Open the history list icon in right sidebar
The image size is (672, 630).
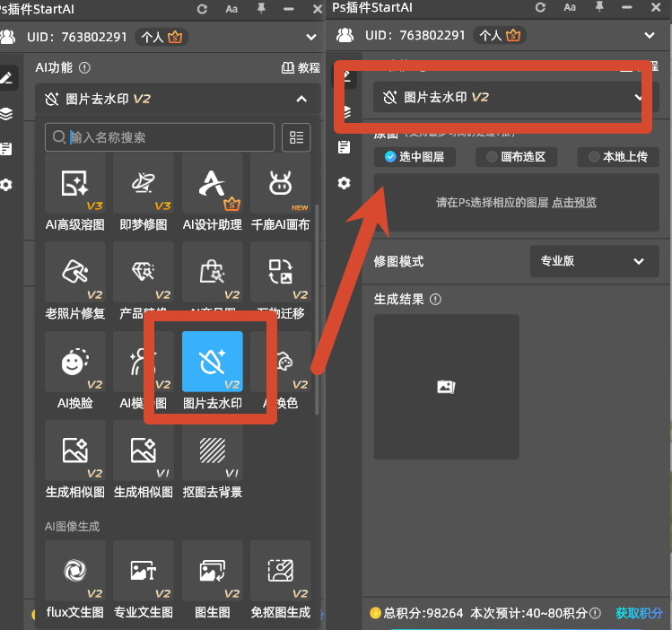(x=344, y=147)
